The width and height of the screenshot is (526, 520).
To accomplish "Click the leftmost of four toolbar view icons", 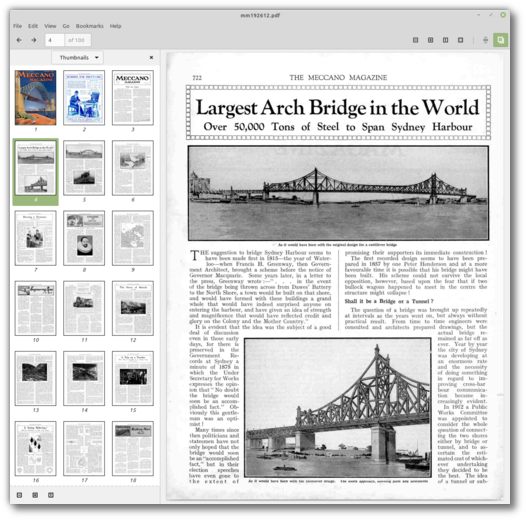I will tap(415, 40).
